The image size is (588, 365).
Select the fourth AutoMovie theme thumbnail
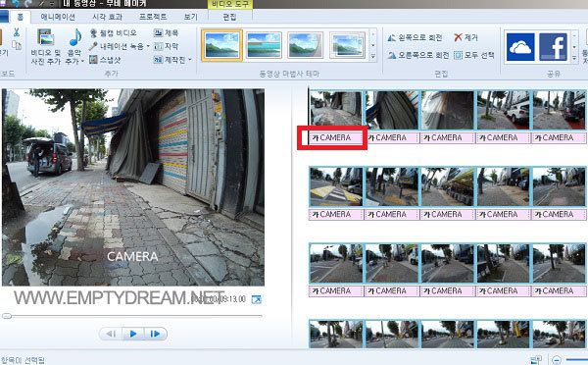point(347,45)
